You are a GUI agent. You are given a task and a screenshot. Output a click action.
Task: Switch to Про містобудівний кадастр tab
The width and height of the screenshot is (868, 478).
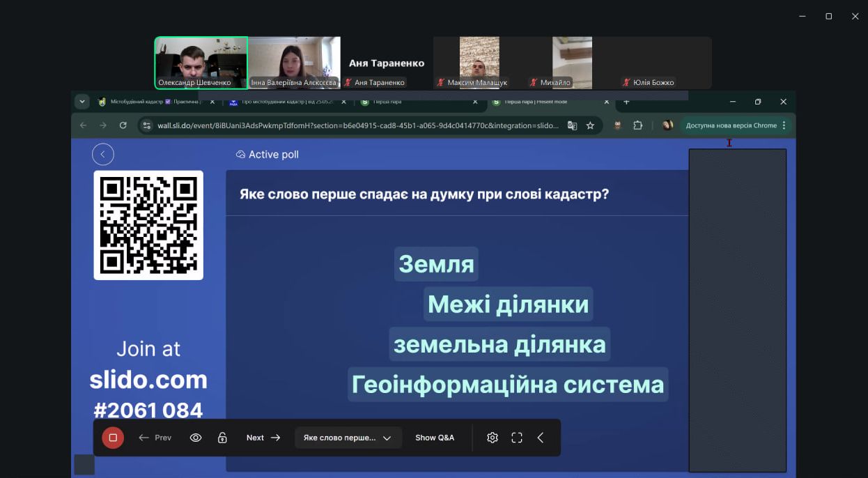click(x=286, y=102)
